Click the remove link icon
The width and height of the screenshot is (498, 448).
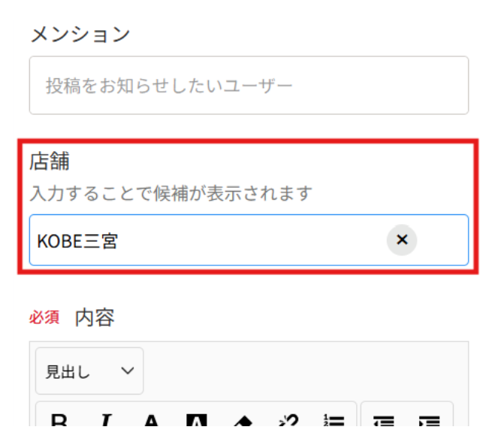[288, 420]
